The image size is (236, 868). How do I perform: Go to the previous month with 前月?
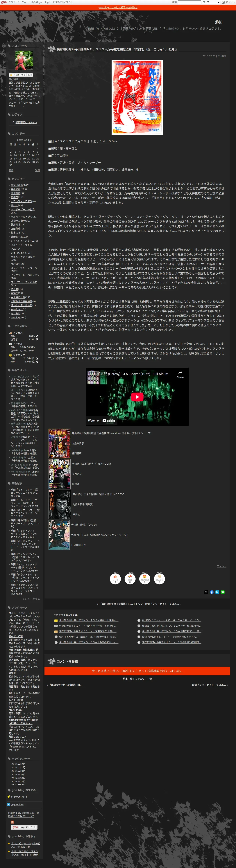coord(11,170)
